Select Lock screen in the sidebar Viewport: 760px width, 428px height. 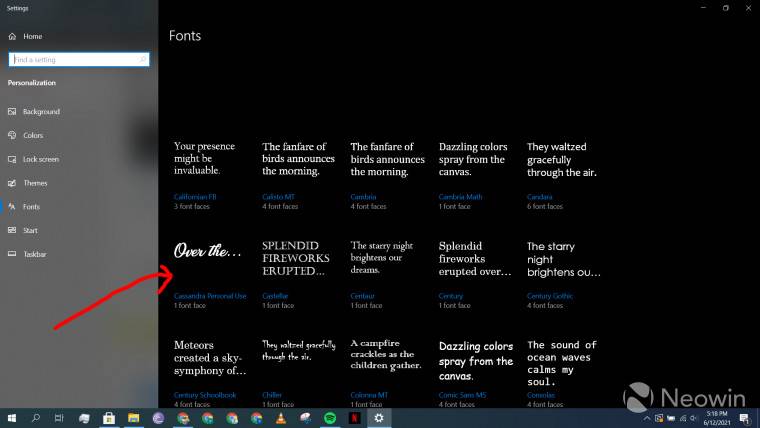pos(40,159)
